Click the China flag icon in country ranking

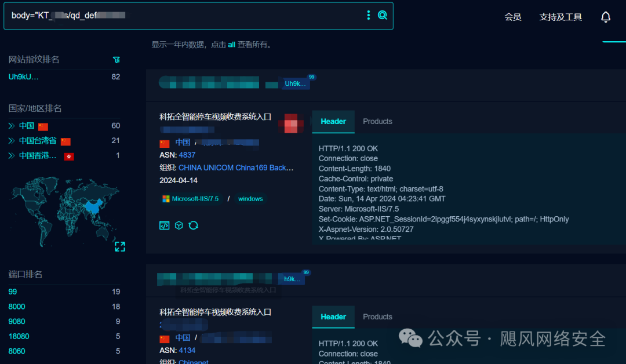tap(43, 126)
